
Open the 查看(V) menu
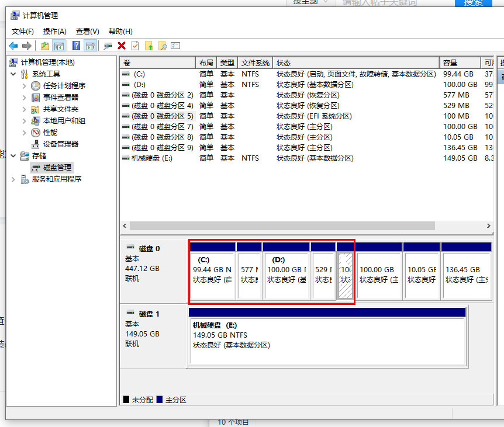coord(88,32)
